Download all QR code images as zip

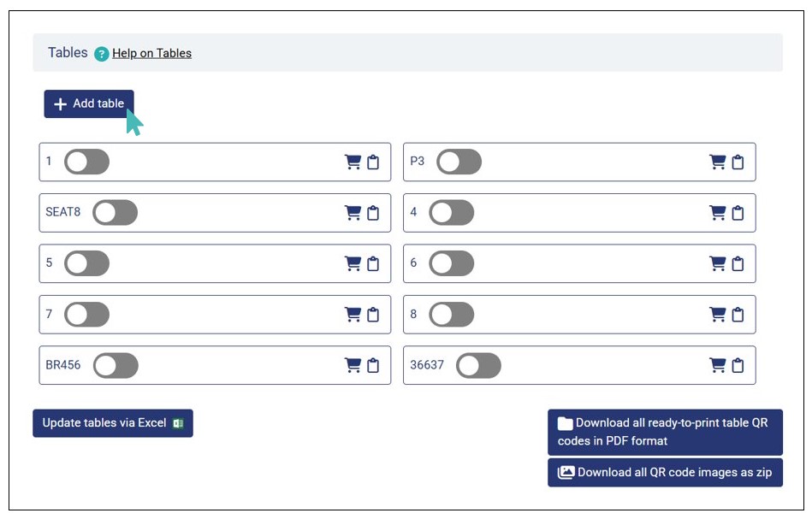point(665,472)
